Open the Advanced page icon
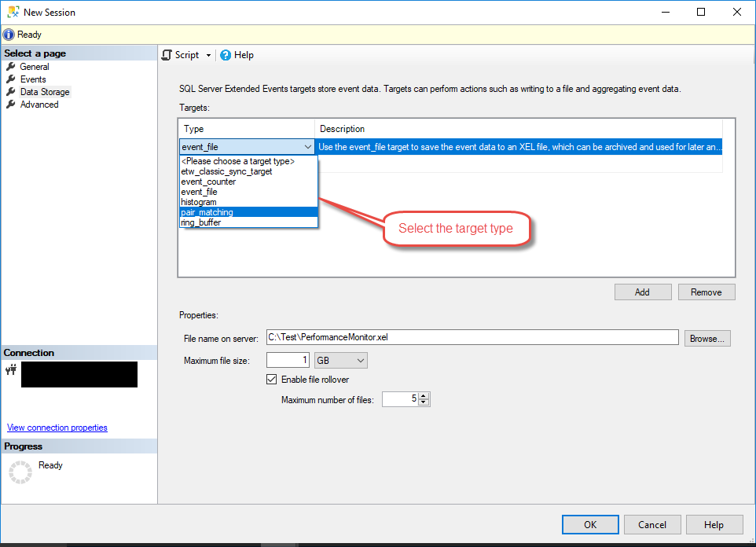 coord(13,104)
